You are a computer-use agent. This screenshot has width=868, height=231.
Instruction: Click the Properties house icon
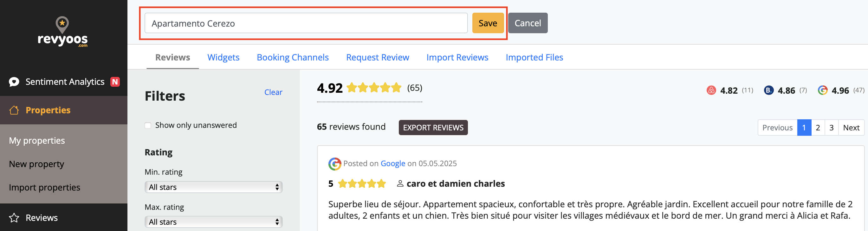point(14,110)
